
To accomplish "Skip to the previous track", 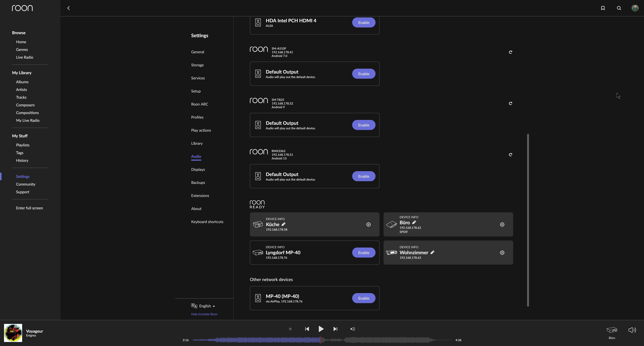I will pos(307,329).
